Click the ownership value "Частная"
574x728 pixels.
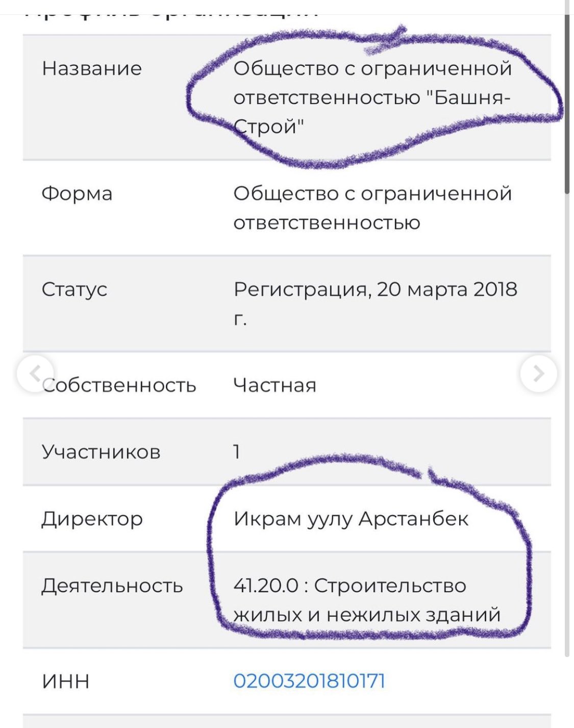click(274, 385)
